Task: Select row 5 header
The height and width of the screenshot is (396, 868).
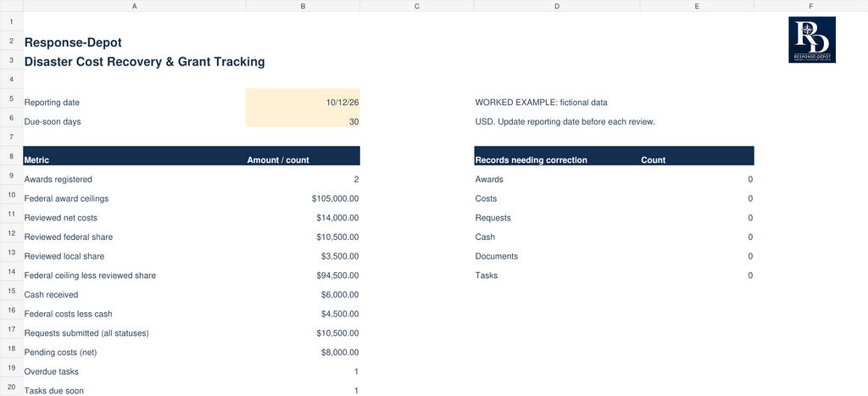Action: point(12,98)
